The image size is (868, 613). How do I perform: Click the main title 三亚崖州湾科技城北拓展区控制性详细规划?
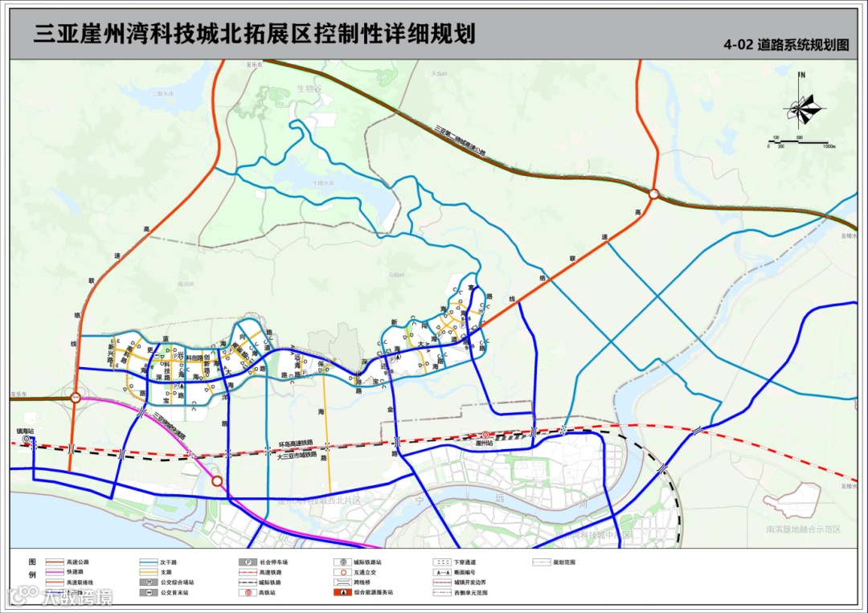coord(254,33)
